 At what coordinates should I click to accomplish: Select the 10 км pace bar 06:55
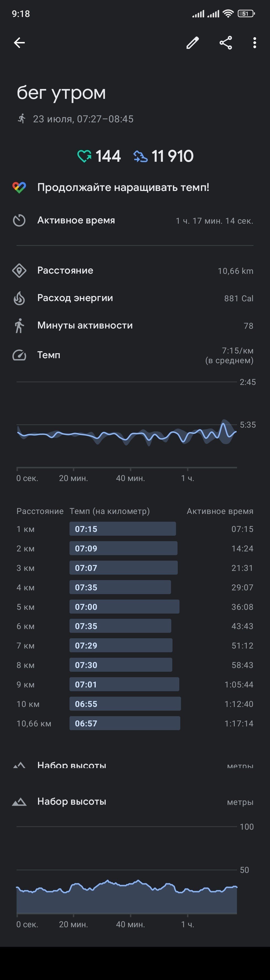click(125, 704)
